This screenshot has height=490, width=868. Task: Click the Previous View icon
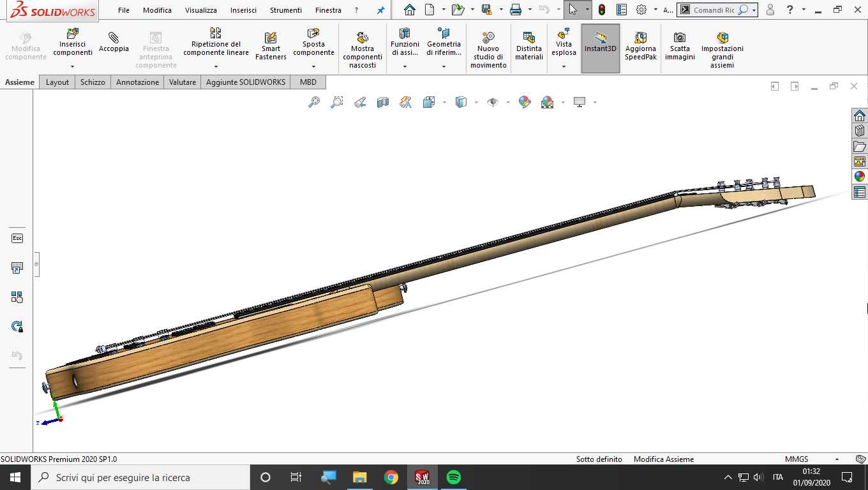360,102
